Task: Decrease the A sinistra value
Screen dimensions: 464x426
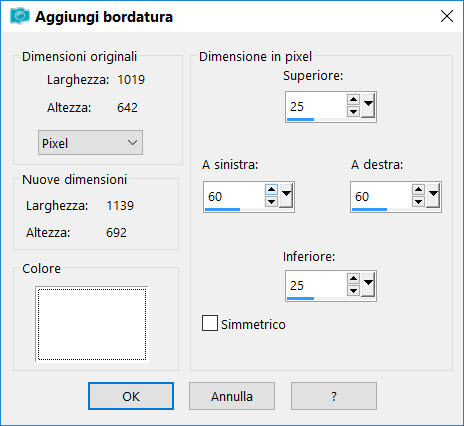Action: (x=271, y=201)
